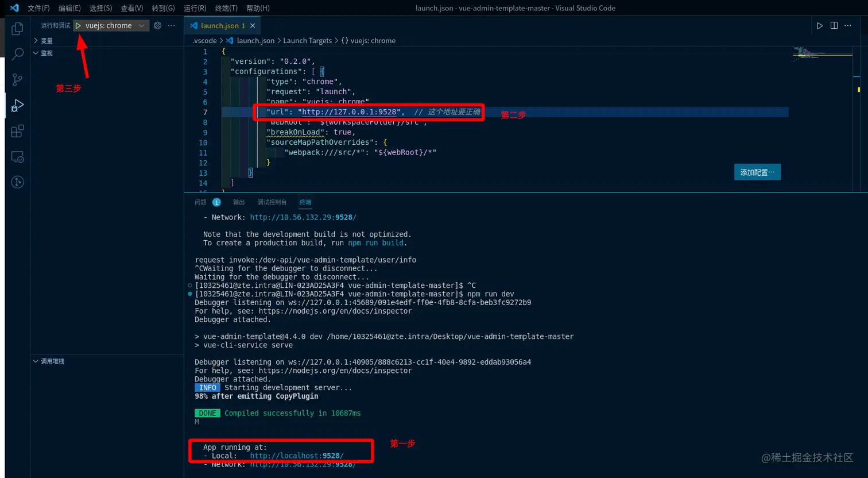This screenshot has height=478, width=868.
Task: Open the 文件(F) menu
Action: coord(38,8)
